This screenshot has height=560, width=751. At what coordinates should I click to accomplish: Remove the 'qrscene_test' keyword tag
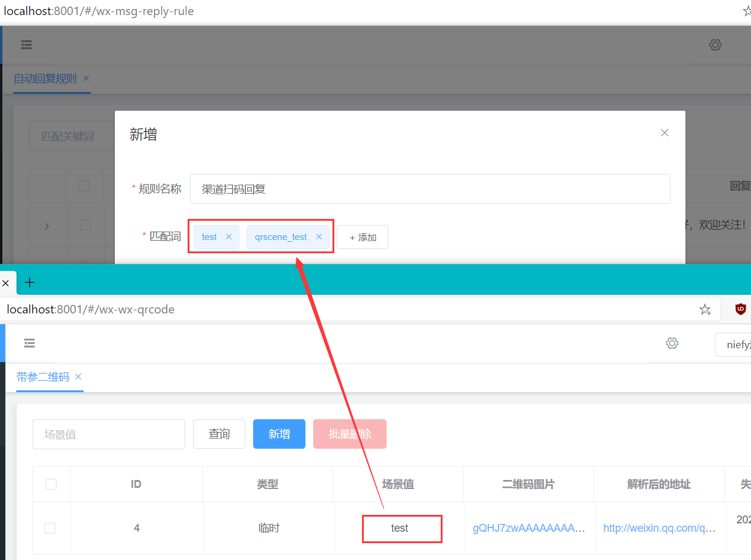[319, 237]
